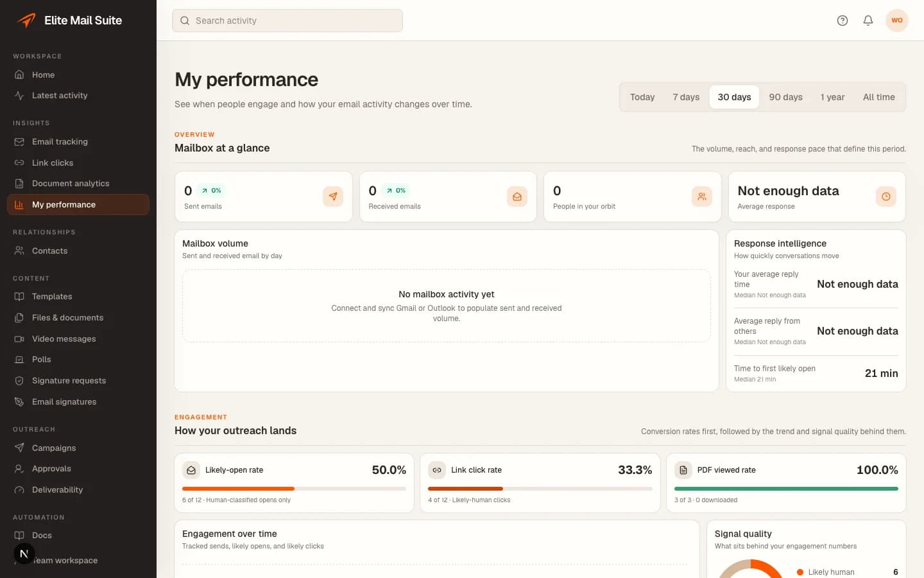This screenshot has width=924, height=578.
Task: Click the Link click rate progress bar
Action: coord(540,489)
